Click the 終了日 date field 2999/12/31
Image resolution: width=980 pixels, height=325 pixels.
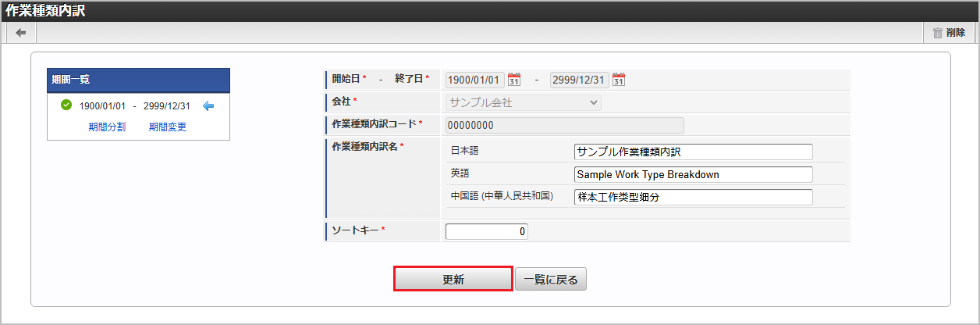click(580, 80)
